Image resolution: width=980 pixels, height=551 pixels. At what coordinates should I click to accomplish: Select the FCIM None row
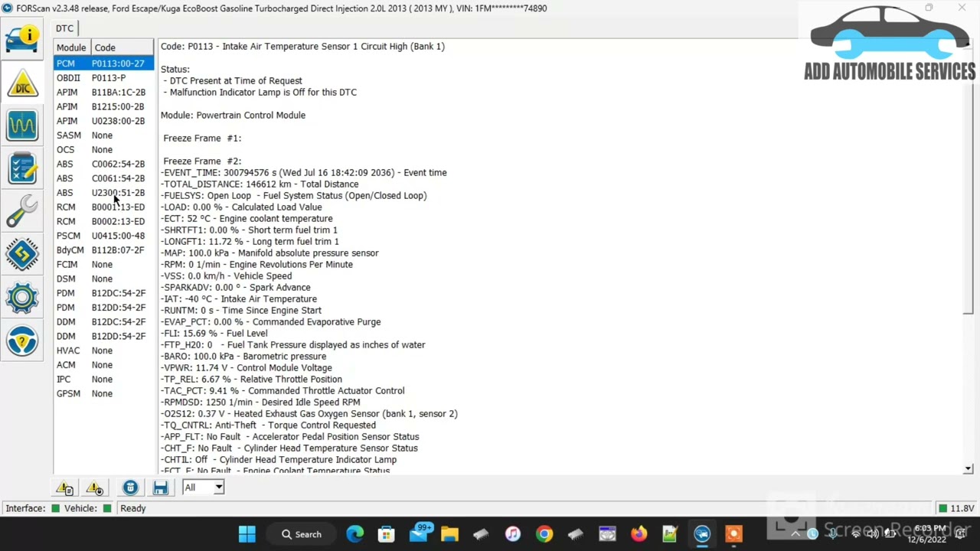click(x=103, y=265)
